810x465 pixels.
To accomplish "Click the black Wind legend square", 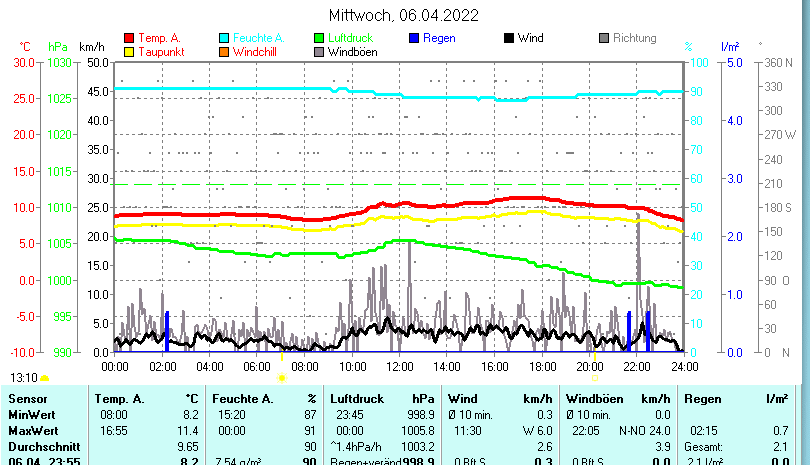I will pos(509,39).
